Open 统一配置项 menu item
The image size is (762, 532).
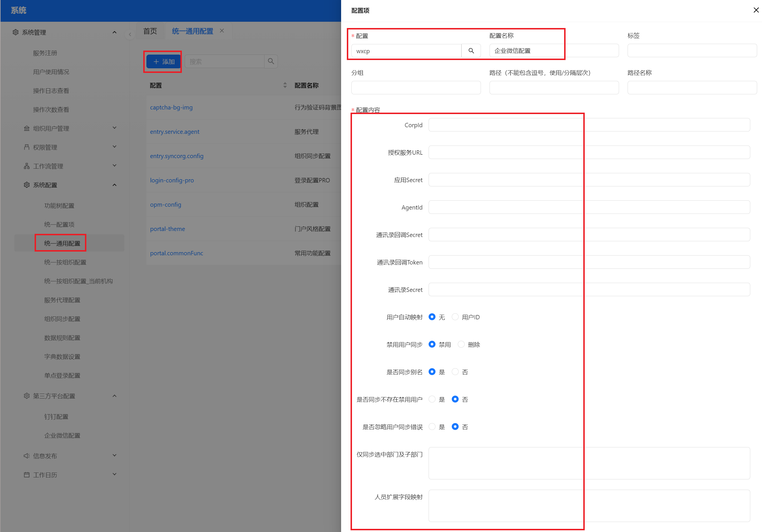coord(59,225)
